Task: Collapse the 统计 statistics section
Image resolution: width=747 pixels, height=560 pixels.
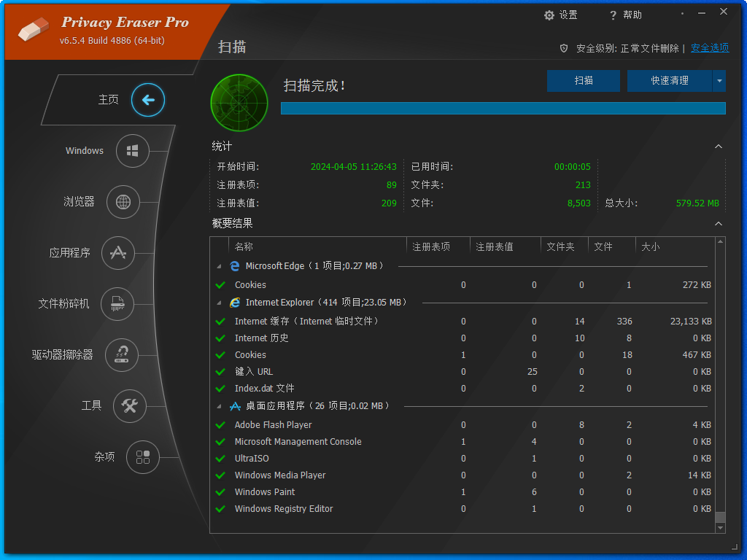Action: coord(719,146)
